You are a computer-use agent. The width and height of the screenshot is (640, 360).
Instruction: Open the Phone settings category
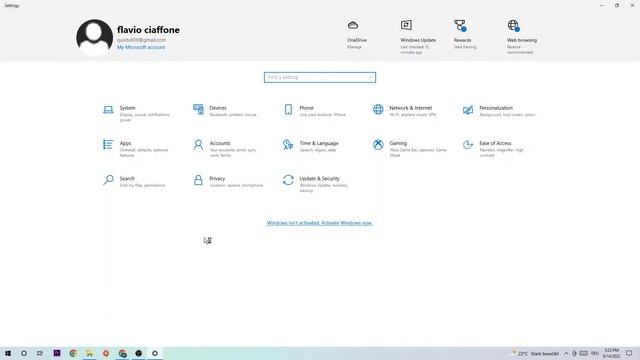[x=314, y=111]
